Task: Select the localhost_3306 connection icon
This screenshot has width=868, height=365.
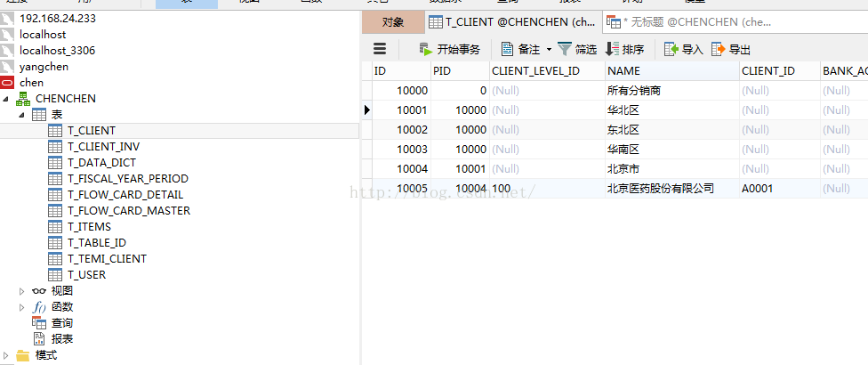Action: 7,51
